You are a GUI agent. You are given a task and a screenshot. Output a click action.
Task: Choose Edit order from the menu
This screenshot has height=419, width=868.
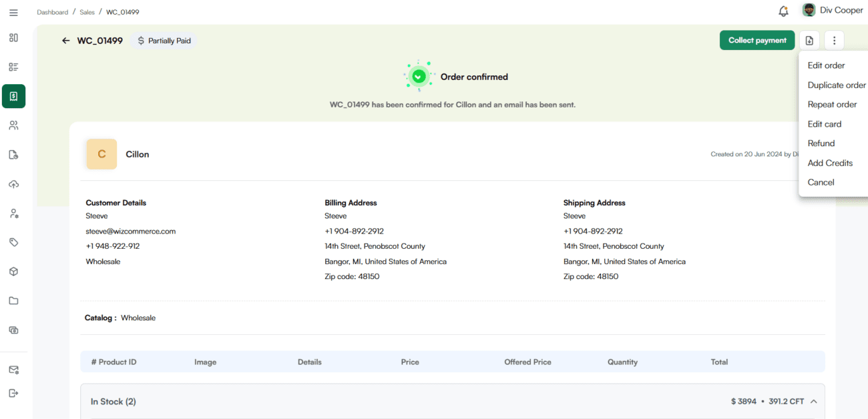pyautogui.click(x=826, y=65)
